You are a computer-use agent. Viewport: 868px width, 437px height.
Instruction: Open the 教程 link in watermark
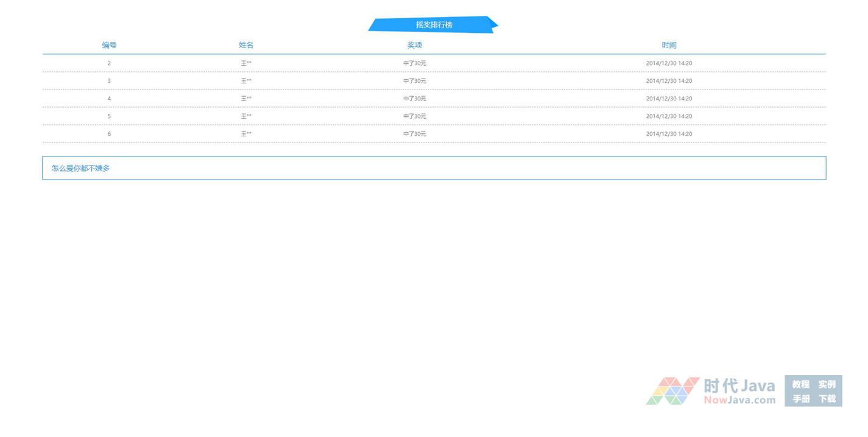pos(800,384)
